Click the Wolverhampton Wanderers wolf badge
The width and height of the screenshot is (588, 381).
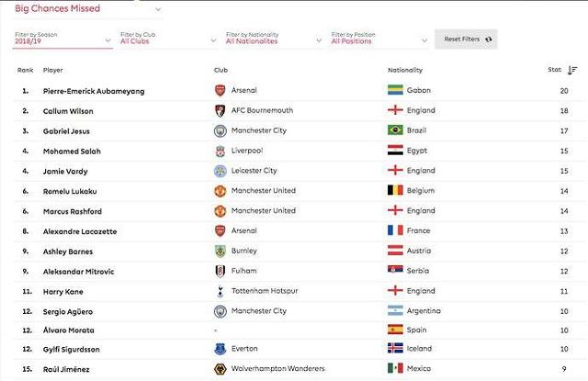click(220, 369)
